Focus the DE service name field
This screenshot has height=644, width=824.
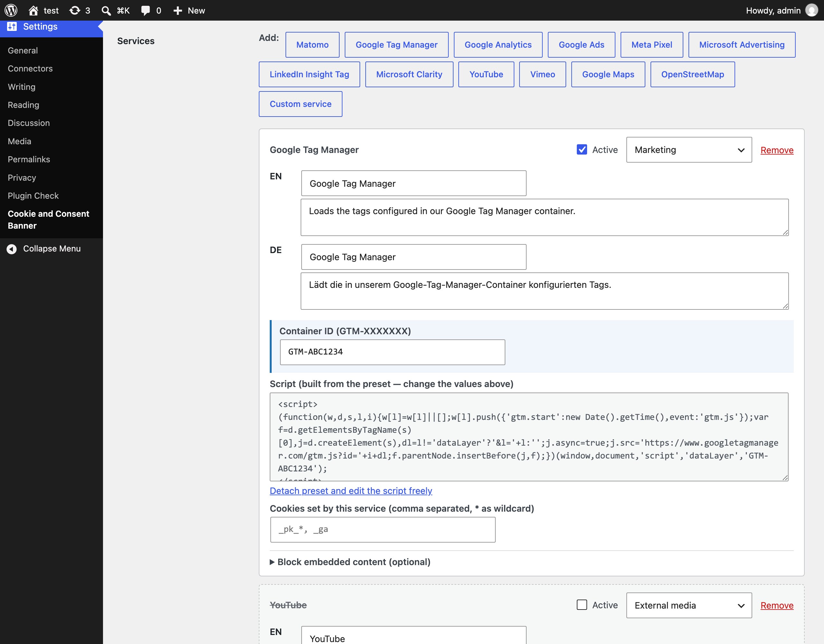(414, 257)
